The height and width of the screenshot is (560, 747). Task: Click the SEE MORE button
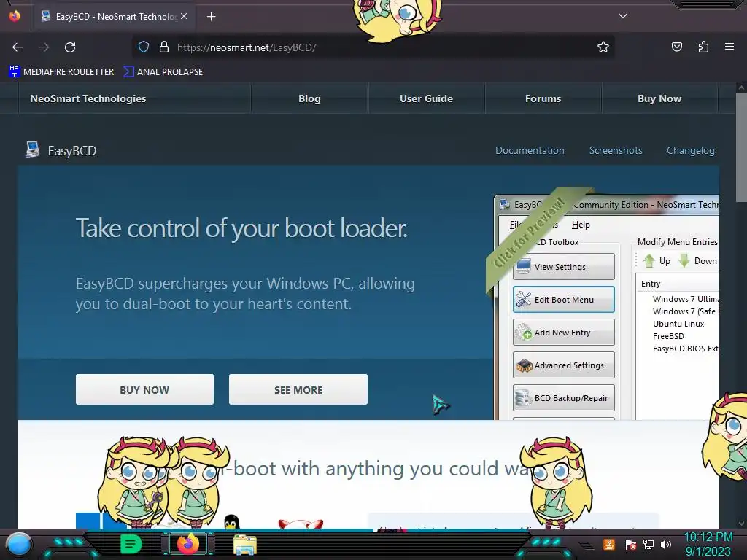coord(298,389)
